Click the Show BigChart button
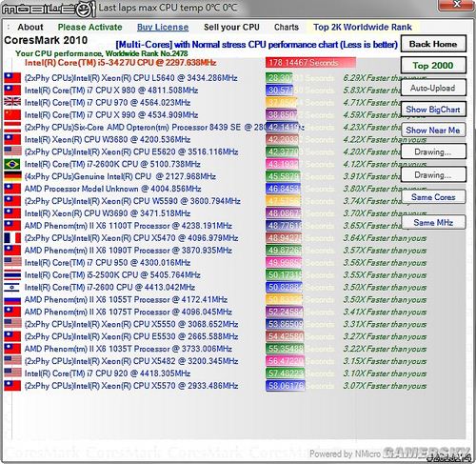 pyautogui.click(x=433, y=110)
